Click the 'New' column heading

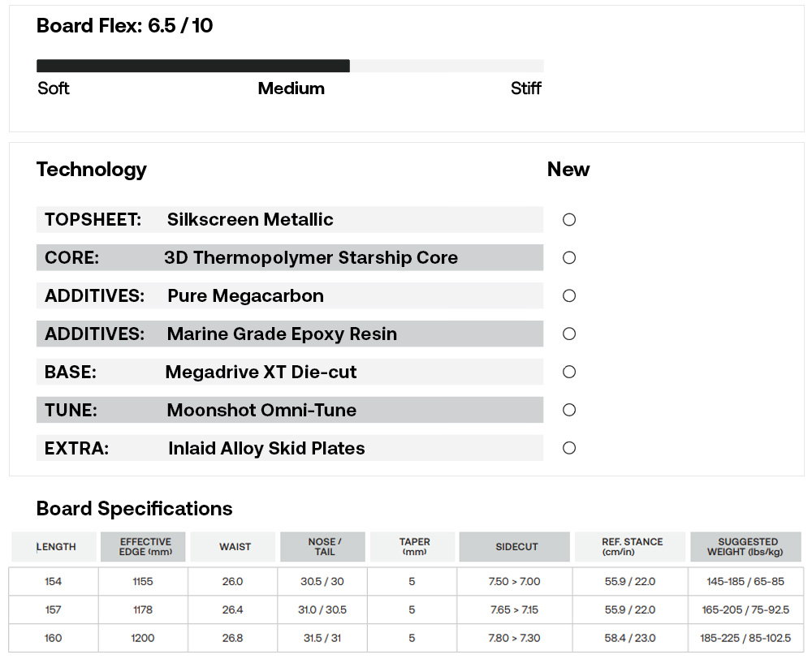point(568,170)
